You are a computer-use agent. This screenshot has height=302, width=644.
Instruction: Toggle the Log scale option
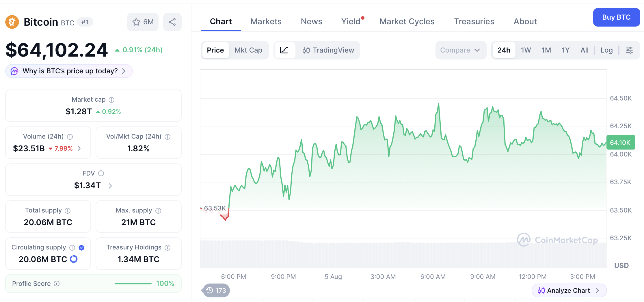coord(606,50)
